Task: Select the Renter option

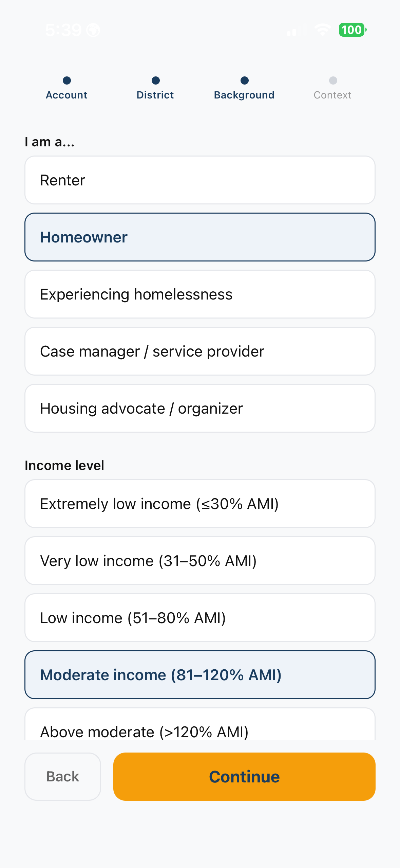Action: pos(200,180)
